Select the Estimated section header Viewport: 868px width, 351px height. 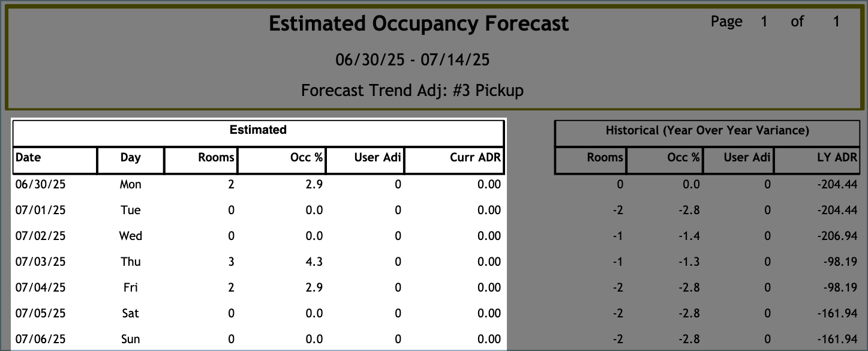tap(258, 130)
